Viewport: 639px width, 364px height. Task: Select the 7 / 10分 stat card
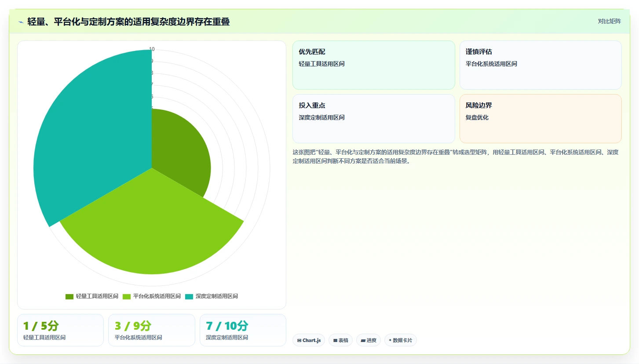coord(243,330)
